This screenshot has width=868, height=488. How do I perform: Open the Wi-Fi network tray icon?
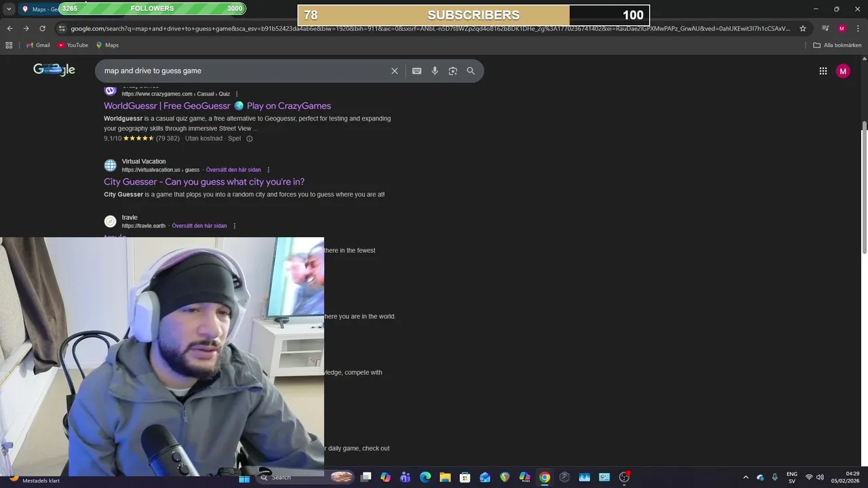(809, 477)
